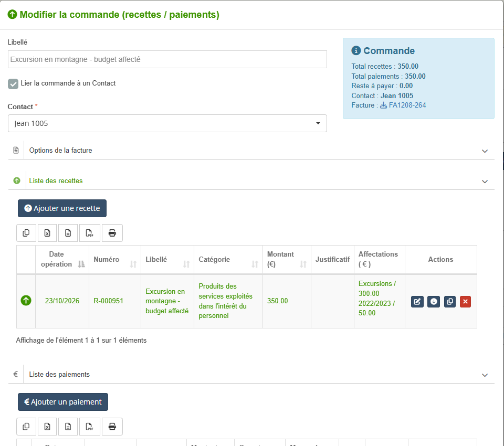The width and height of the screenshot is (504, 446).
Task: Click Liste des recettes heading
Action: pos(56,180)
